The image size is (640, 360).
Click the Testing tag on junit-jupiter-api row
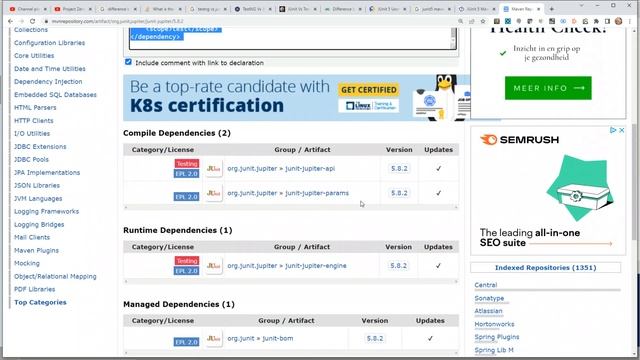pos(187,164)
